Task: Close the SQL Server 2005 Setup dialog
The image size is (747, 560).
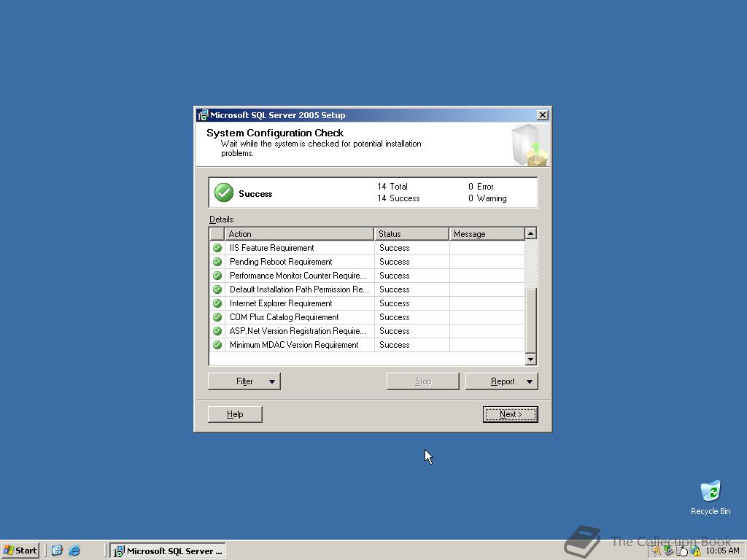Action: point(542,115)
